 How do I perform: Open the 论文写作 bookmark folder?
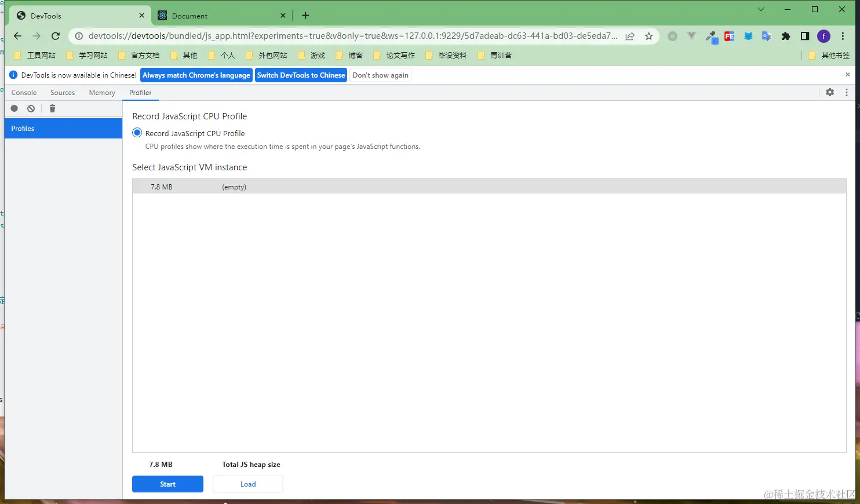(395, 55)
